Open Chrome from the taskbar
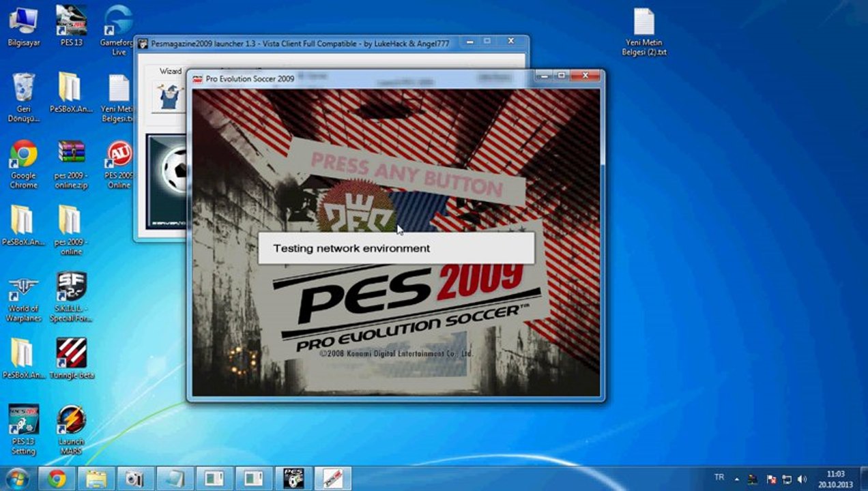This screenshot has width=868, height=491. click(x=57, y=479)
